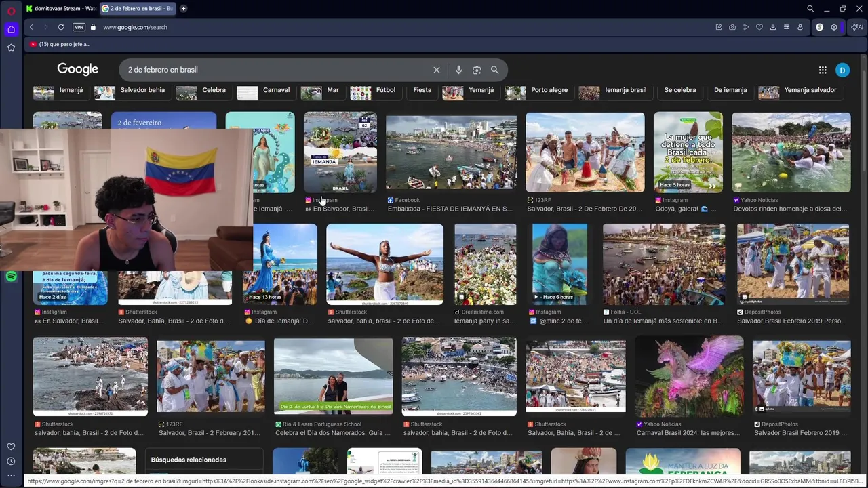Click the send arrow icon in the address bar
868x488 pixels.
746,27
